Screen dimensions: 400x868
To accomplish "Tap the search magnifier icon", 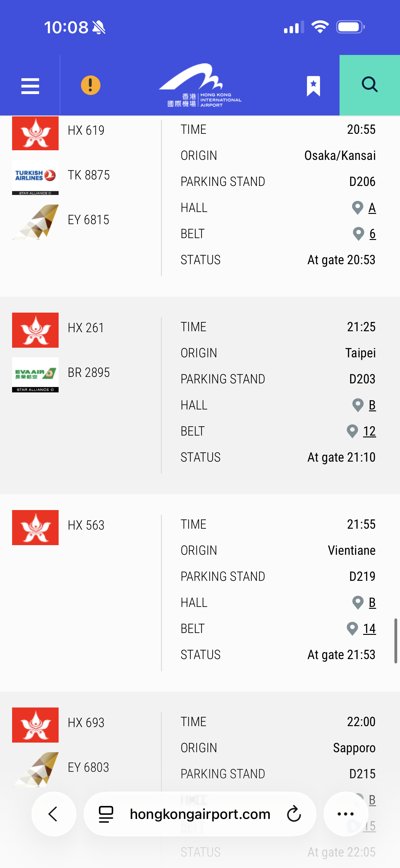I will 369,85.
